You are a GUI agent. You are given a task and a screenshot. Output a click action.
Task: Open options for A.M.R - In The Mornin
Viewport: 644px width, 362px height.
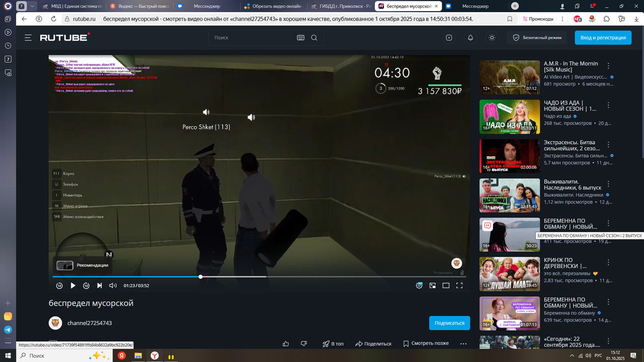coord(608,66)
